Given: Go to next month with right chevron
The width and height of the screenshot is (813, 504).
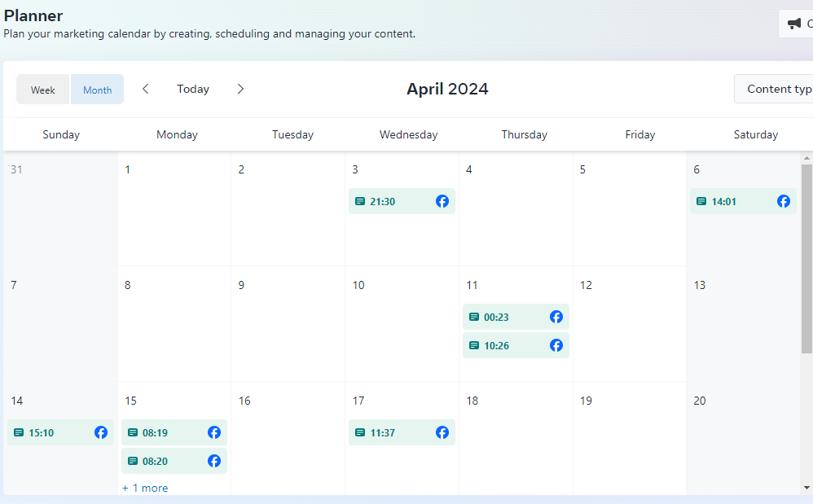Looking at the screenshot, I should coord(240,89).
